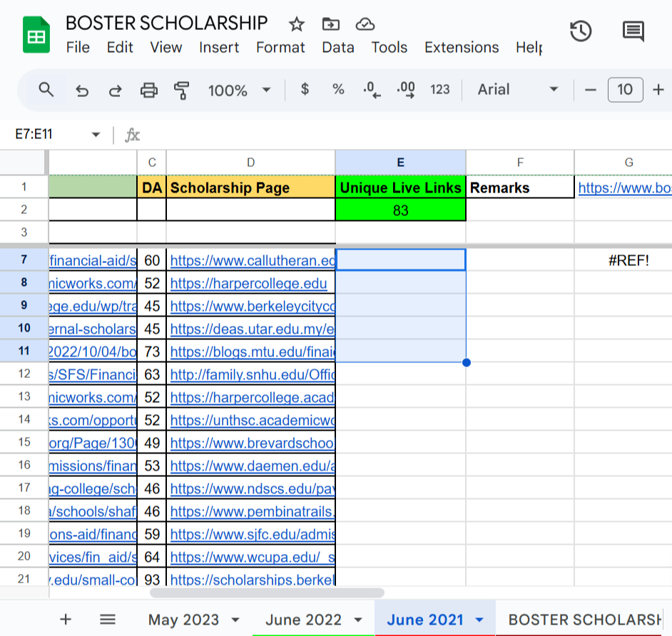The height and width of the screenshot is (636, 672).
Task: Click the Google Sheets home icon
Action: point(36,36)
